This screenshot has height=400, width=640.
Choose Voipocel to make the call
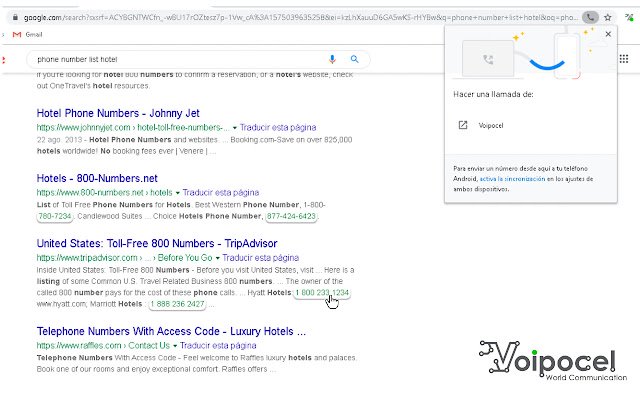(491, 125)
